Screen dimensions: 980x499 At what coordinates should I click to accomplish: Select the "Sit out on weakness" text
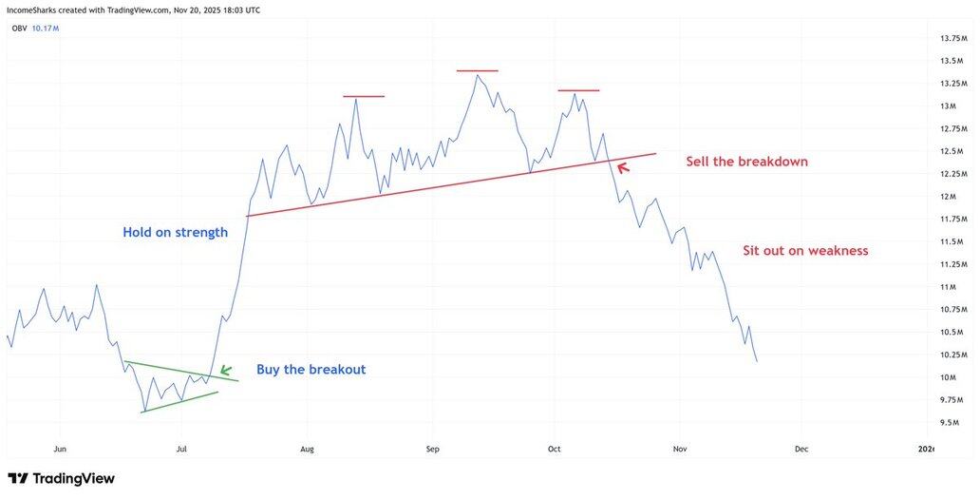coord(805,251)
